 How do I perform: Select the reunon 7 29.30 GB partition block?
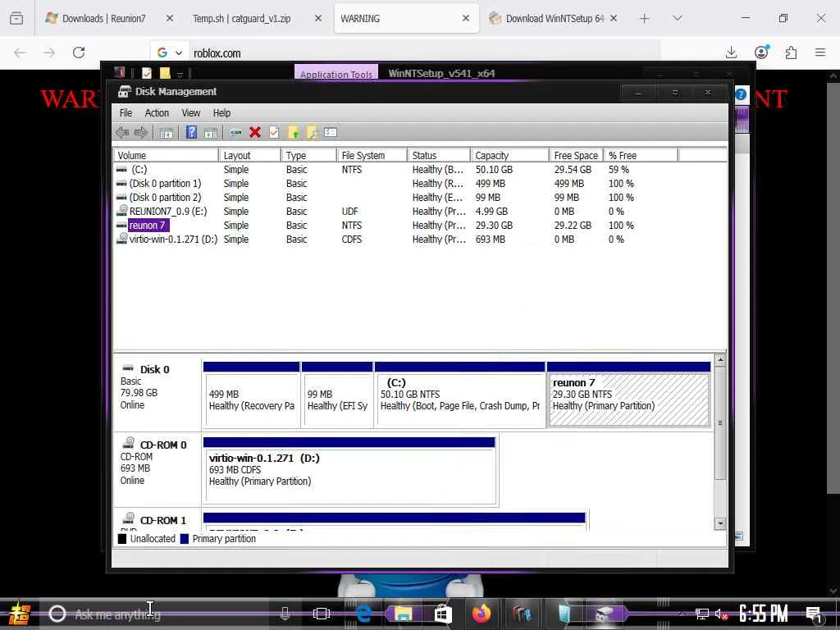[x=629, y=395]
